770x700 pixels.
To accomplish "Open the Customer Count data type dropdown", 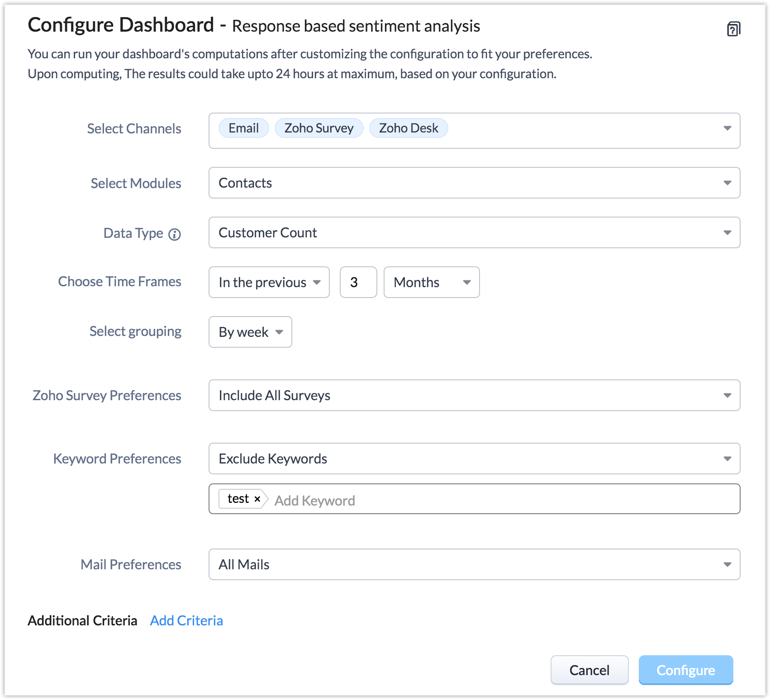I will pyautogui.click(x=474, y=233).
